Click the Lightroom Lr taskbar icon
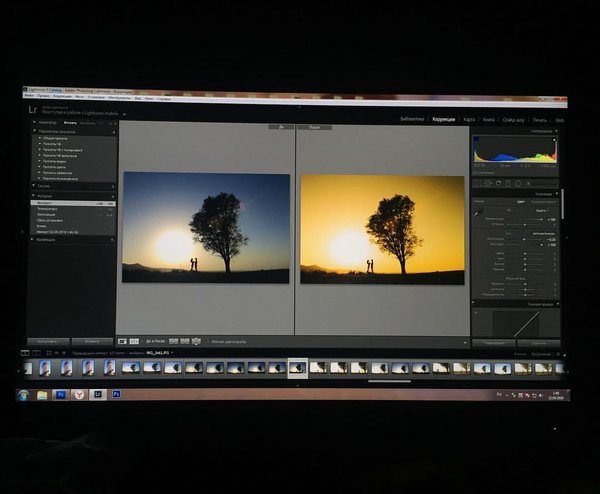The image size is (600, 494). (x=97, y=395)
